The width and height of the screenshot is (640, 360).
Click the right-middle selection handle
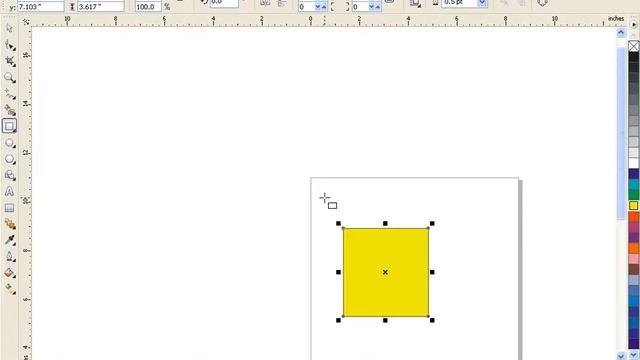[432, 272]
